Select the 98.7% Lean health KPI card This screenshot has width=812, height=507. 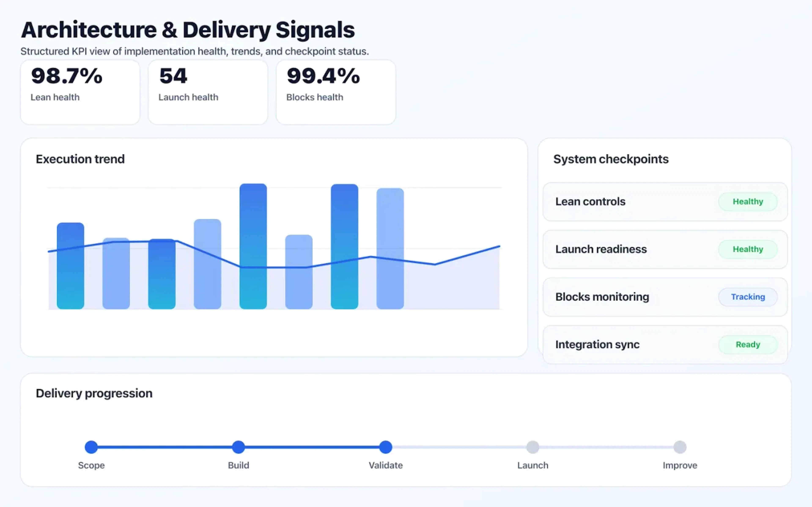[80, 91]
